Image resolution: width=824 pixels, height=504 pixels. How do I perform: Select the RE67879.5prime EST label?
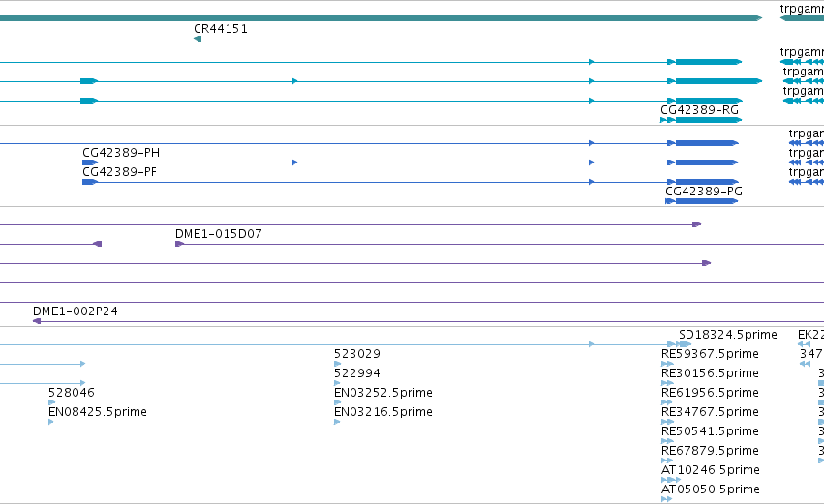click(x=710, y=451)
